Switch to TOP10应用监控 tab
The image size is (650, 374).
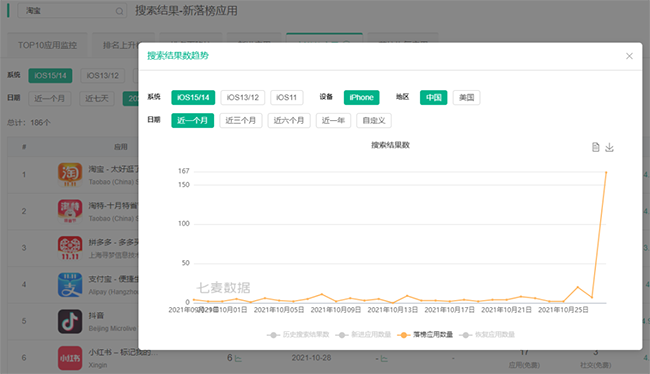point(47,45)
